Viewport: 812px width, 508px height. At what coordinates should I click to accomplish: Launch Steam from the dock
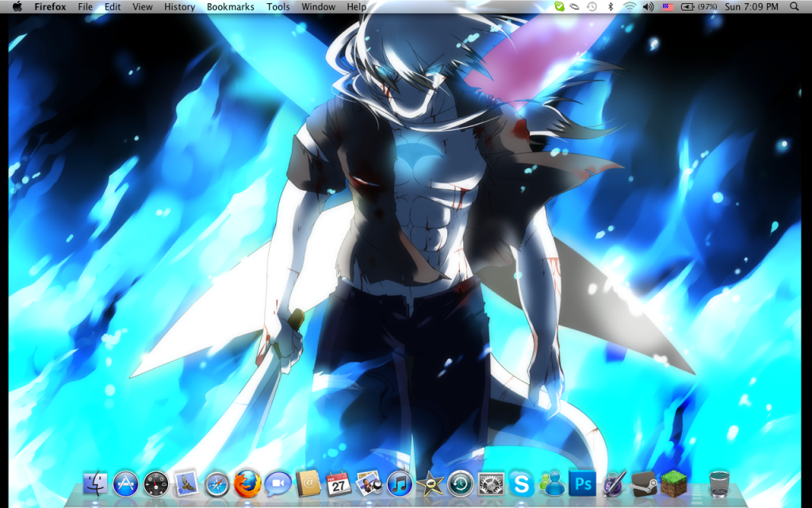click(x=644, y=485)
